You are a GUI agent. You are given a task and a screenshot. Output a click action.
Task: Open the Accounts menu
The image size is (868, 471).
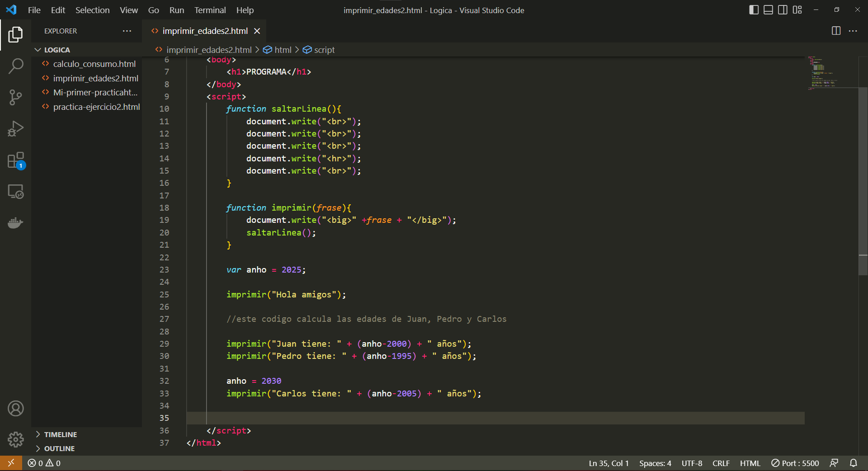tap(15, 409)
